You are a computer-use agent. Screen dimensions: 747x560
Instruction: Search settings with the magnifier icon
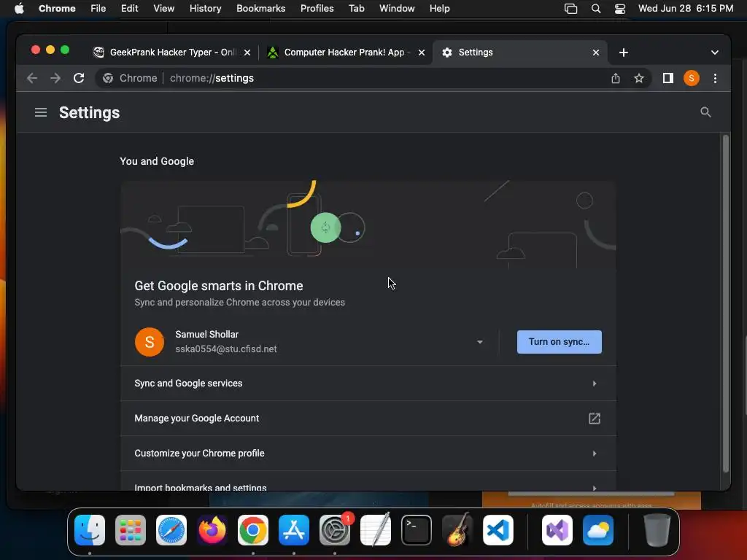pos(705,112)
